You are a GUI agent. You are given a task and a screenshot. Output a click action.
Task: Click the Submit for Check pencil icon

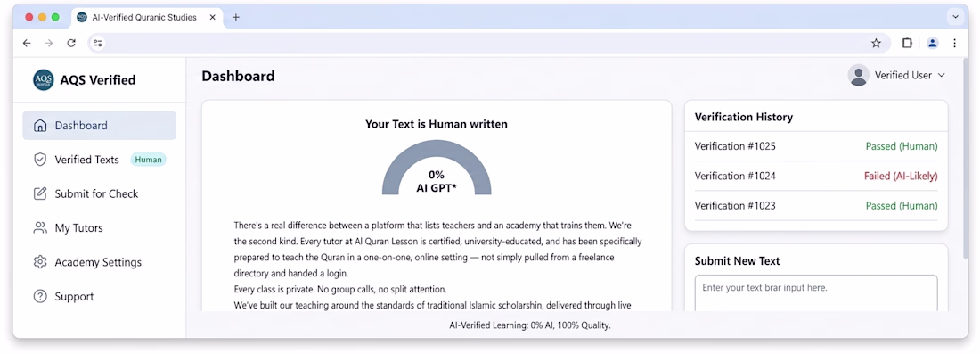tap(40, 193)
